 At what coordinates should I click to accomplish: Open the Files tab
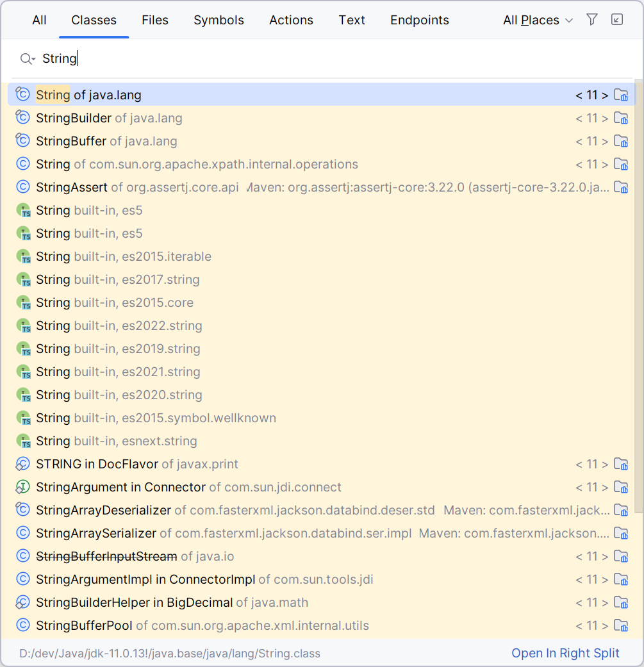coord(155,20)
